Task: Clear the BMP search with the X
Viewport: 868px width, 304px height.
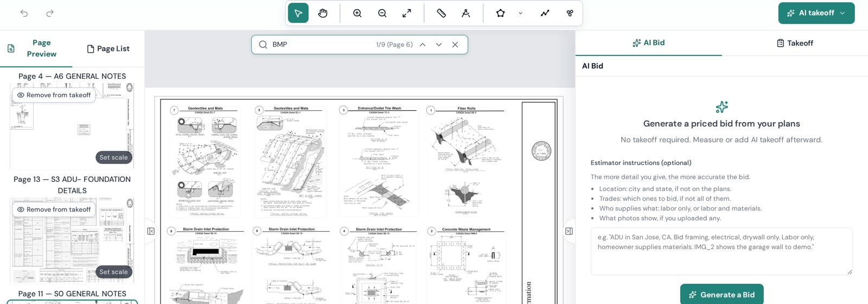Action: pos(455,45)
